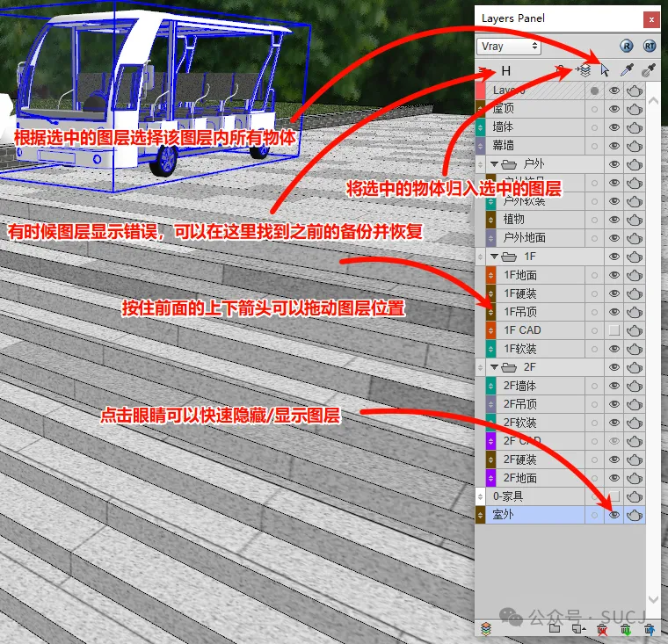Viewport: 668px width, 644px height.
Task: Toggle the teapot render icon for 屋顶
Action: [x=635, y=109]
